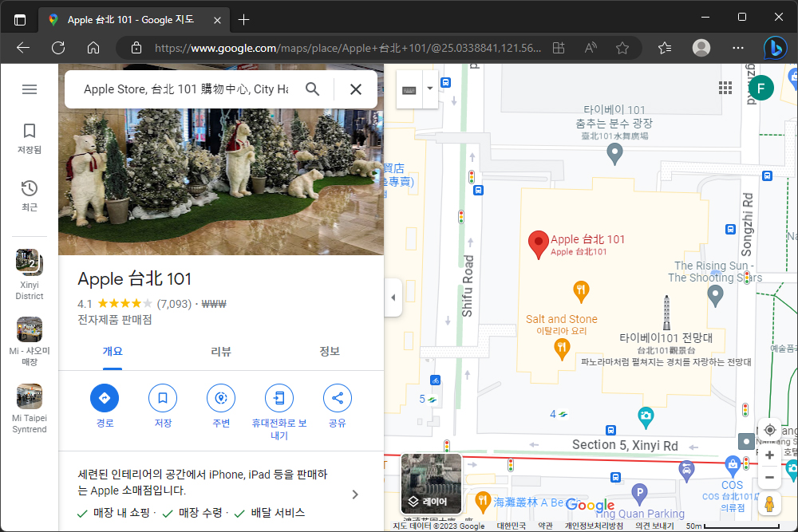Click the 의견 보내기 feedback link

654,526
